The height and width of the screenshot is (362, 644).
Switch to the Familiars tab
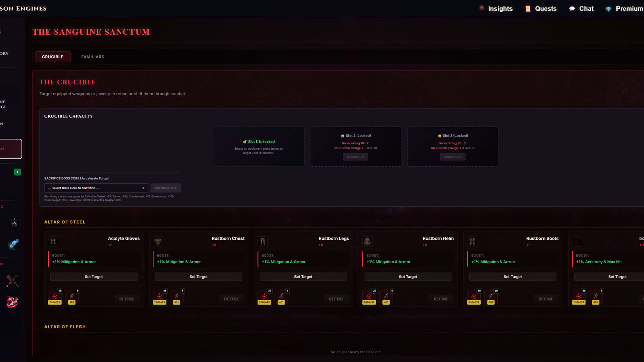coord(93,57)
